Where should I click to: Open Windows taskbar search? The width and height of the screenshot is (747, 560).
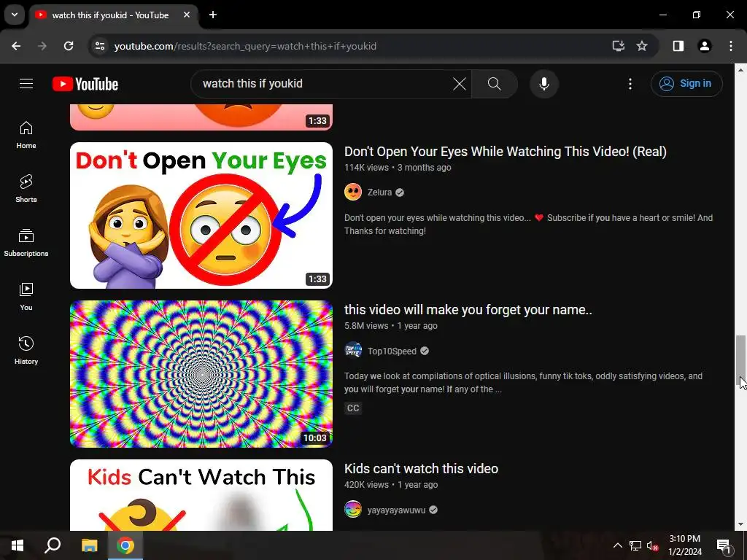pos(53,545)
